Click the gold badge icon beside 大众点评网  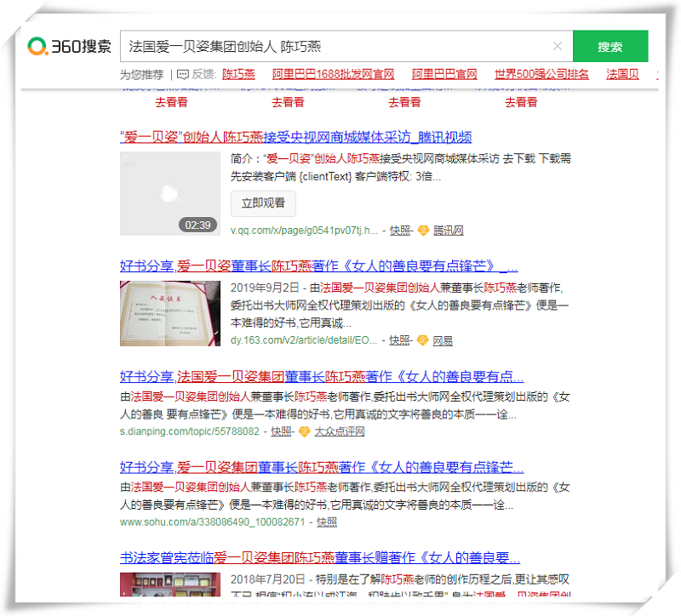304,431
